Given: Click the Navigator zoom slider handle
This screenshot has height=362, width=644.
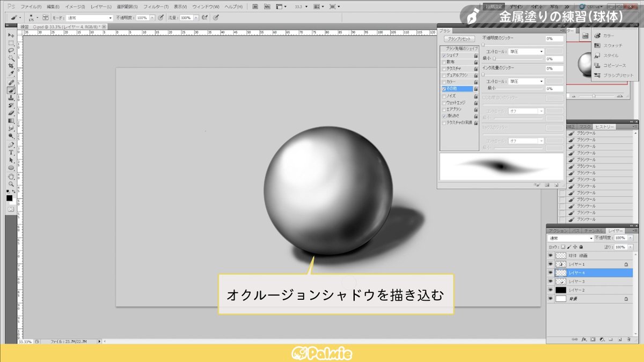Looking at the screenshot, I should pos(594,96).
